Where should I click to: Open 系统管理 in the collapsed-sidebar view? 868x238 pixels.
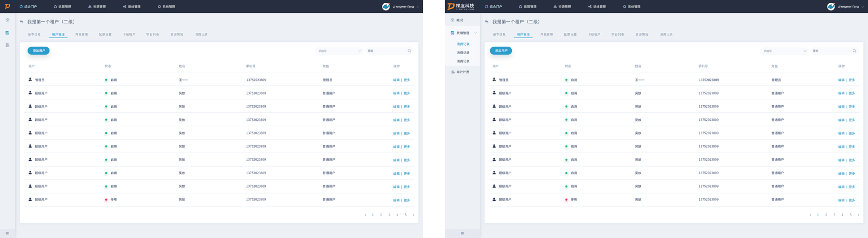point(166,7)
